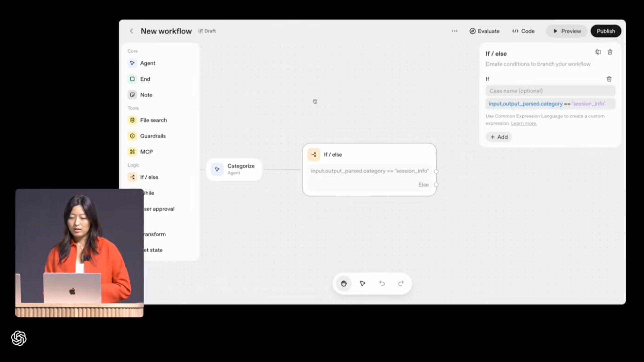Delete the If / else node via trash icon
Image resolution: width=644 pixels, height=362 pixels.
(x=610, y=52)
